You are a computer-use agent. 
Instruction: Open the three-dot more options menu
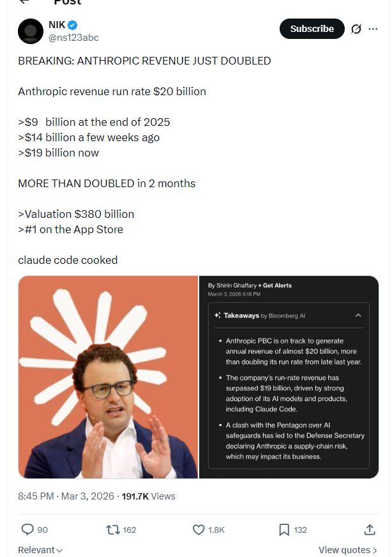point(373,29)
